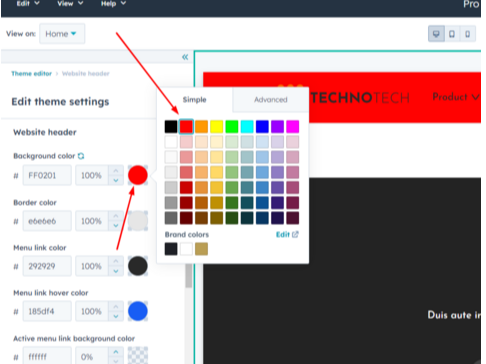Image resolution: width=486 pixels, height=364 pixels.
Task: Expand Product menu in site preview
Action: (x=456, y=97)
